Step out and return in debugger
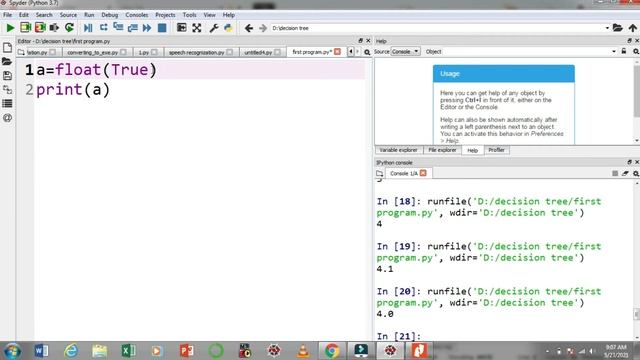Viewport: 640px width, 360px height. pyautogui.click(x=133, y=28)
